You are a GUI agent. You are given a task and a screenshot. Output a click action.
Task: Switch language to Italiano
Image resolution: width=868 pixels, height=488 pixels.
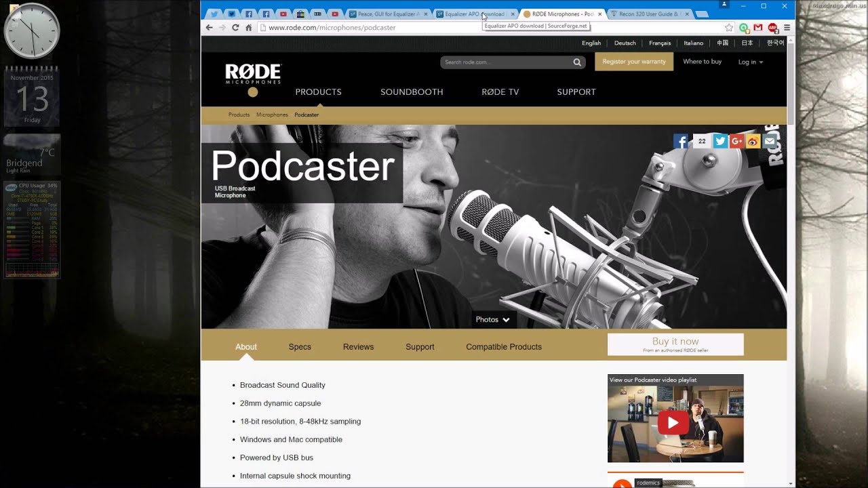(x=693, y=43)
